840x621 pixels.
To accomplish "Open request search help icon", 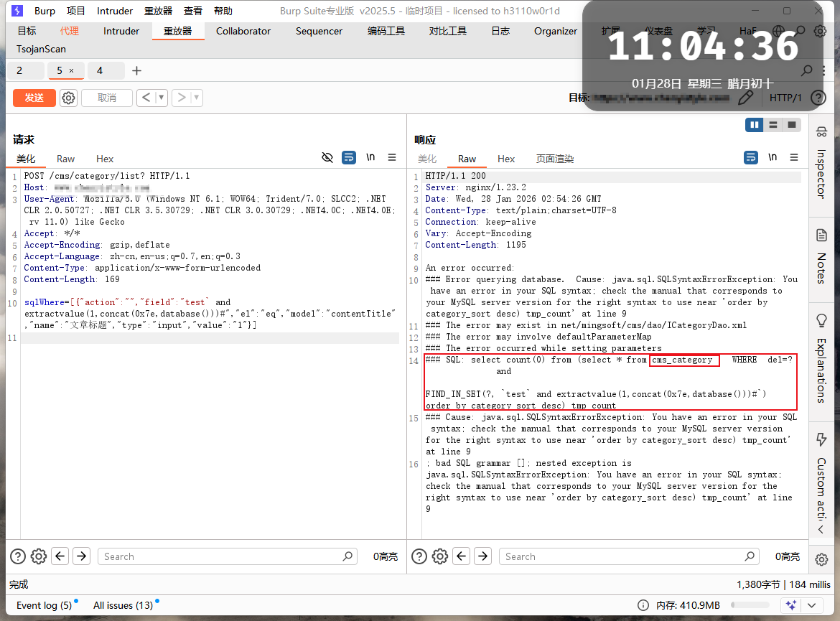I will click(18, 556).
